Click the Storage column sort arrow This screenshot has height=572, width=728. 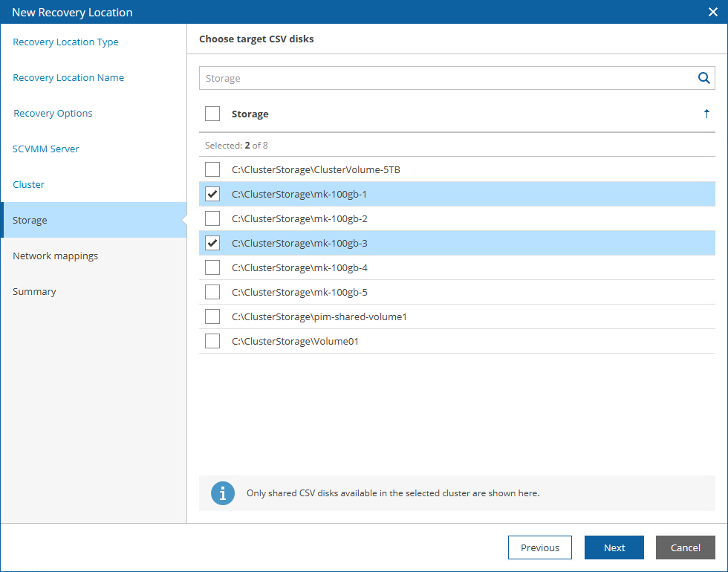click(706, 114)
